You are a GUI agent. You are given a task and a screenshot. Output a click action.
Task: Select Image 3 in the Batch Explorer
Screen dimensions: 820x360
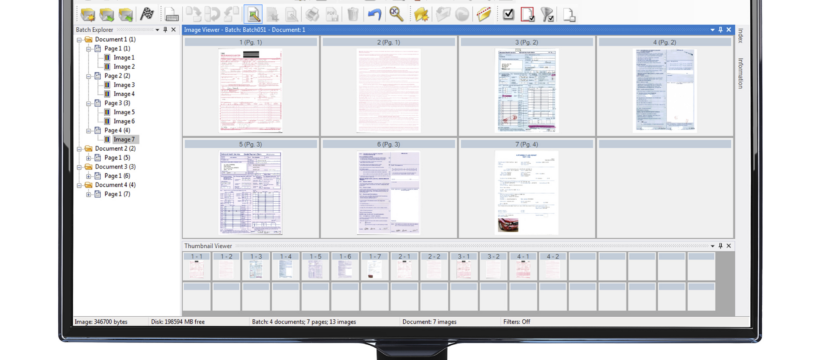tap(124, 85)
